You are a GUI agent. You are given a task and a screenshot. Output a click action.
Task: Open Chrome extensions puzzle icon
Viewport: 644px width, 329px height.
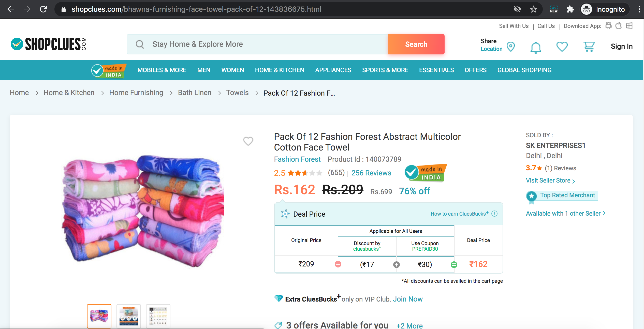tap(570, 9)
